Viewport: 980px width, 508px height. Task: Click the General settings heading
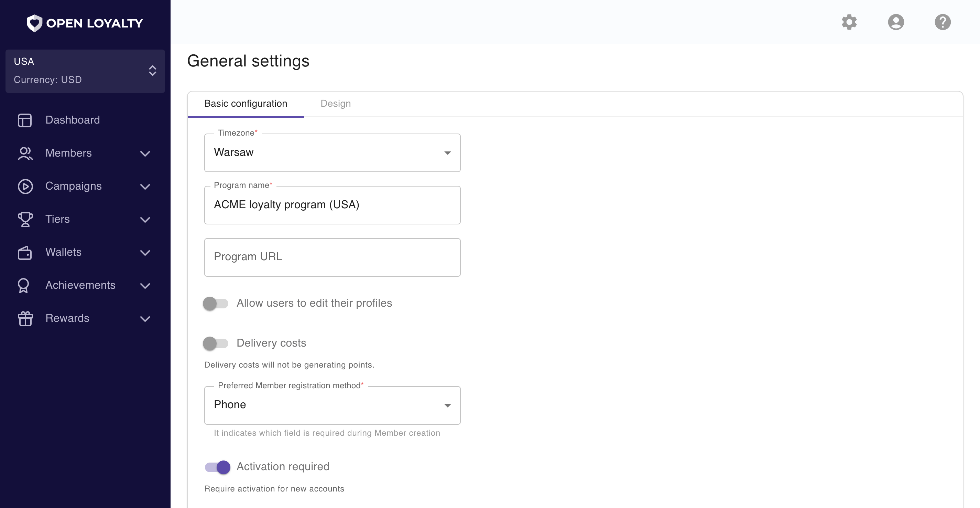248,61
